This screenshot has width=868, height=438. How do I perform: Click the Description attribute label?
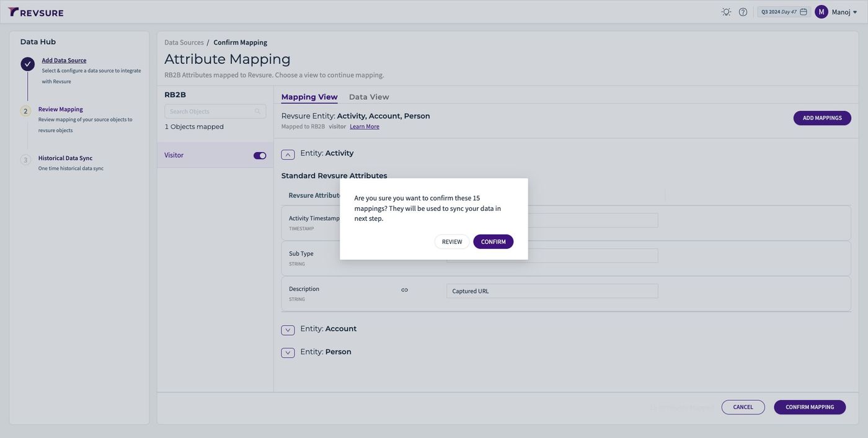(304, 289)
